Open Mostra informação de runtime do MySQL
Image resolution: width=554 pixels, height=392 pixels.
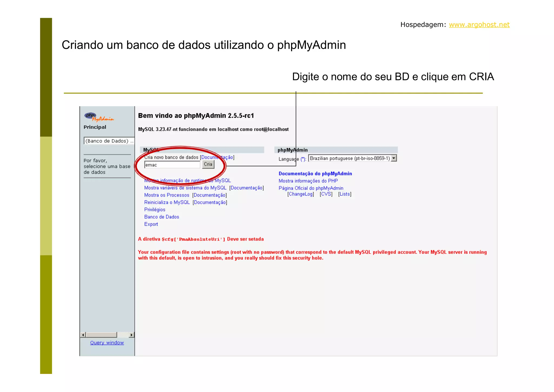(187, 180)
